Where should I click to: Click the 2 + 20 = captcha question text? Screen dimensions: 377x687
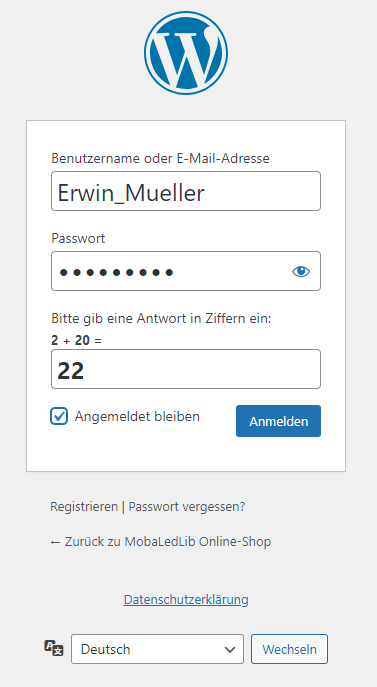coord(76,340)
